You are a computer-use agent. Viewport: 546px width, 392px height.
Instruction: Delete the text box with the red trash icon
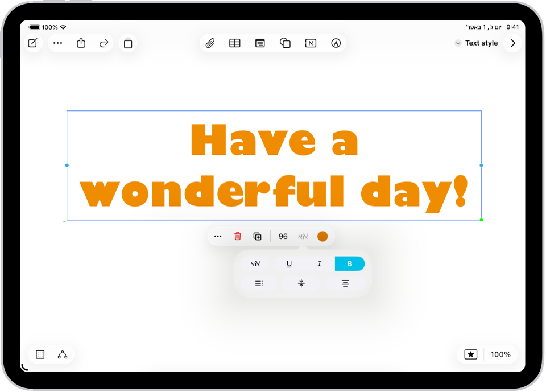(238, 236)
